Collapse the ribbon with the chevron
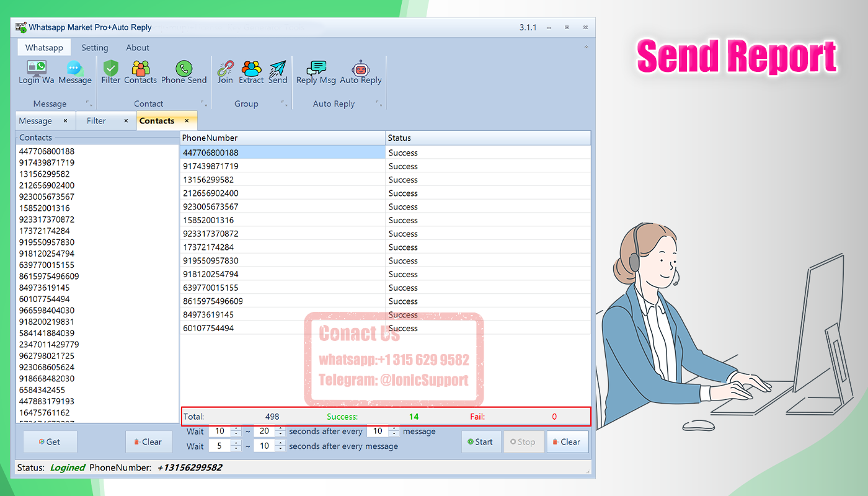Image resolution: width=868 pixels, height=496 pixels. tap(587, 47)
